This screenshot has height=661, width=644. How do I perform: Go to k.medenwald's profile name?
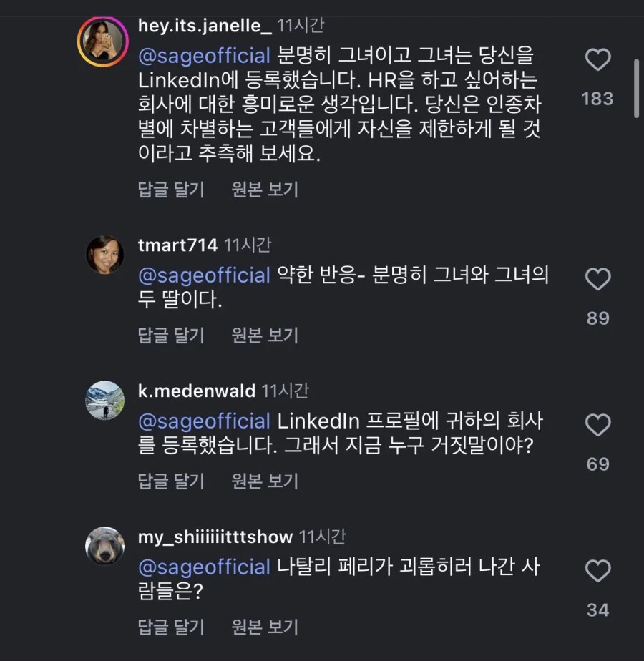click(x=196, y=391)
